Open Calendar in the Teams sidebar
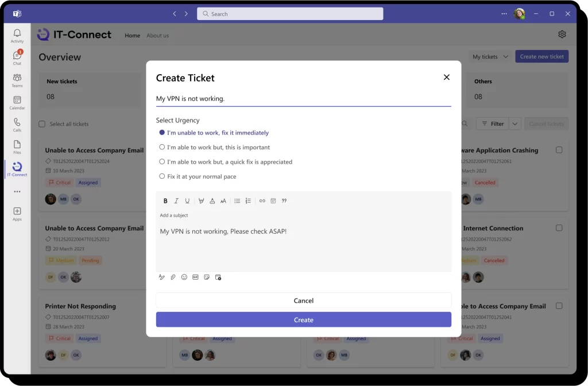 pyautogui.click(x=17, y=102)
